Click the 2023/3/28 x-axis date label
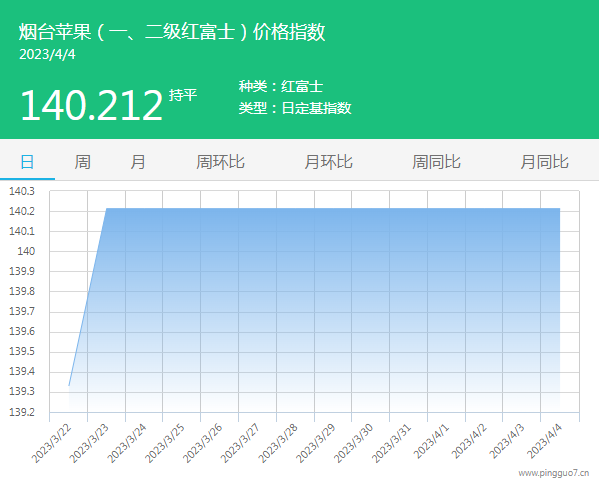This screenshot has height=483, width=599. click(278, 443)
